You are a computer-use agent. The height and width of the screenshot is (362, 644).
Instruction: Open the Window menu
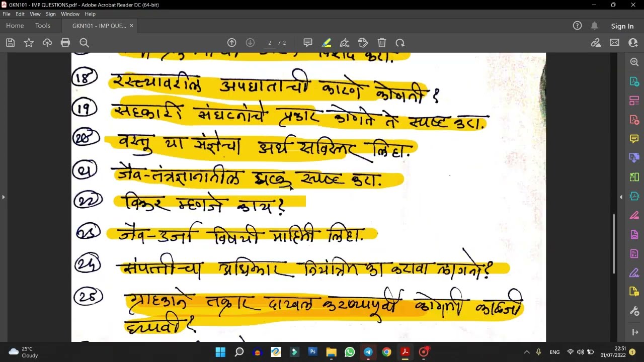pyautogui.click(x=70, y=14)
